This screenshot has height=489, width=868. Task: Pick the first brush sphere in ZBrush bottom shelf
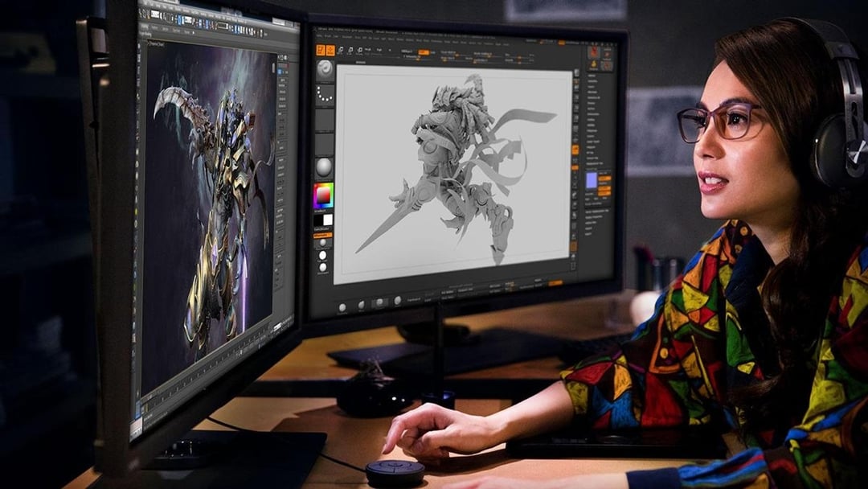[342, 307]
